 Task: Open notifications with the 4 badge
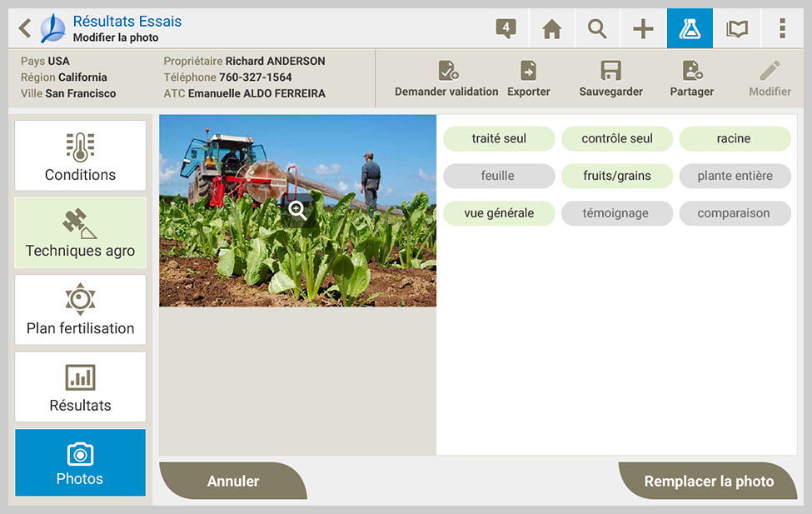[506, 29]
